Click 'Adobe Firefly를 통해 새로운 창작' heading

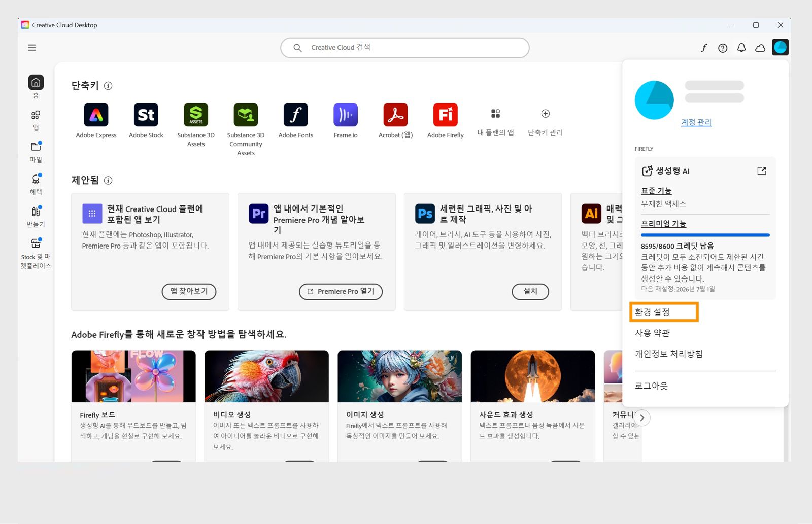179,334
